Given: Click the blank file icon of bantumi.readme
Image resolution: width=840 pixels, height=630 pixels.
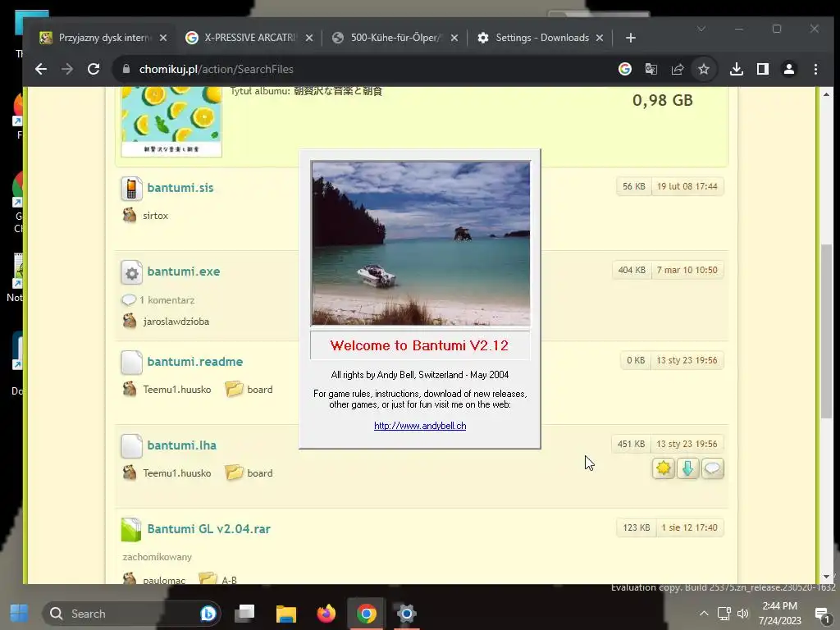Looking at the screenshot, I should (131, 363).
